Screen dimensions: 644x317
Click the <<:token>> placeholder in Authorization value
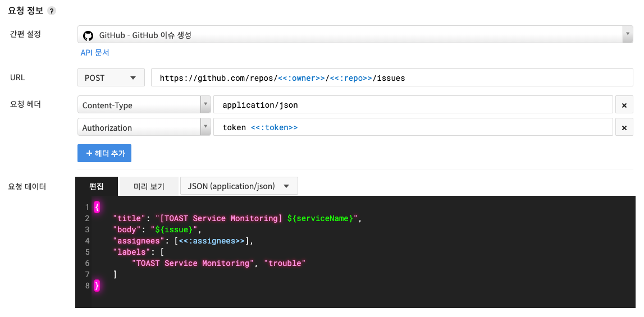(274, 127)
